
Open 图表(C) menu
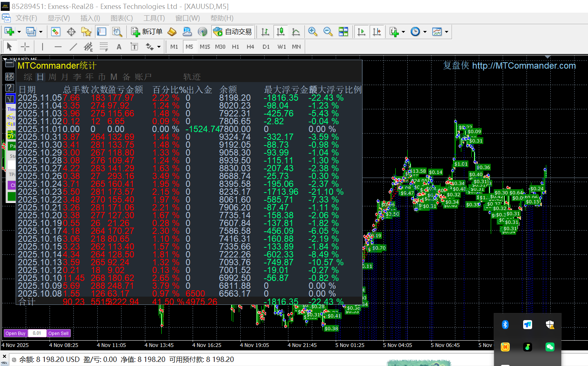tap(121, 18)
